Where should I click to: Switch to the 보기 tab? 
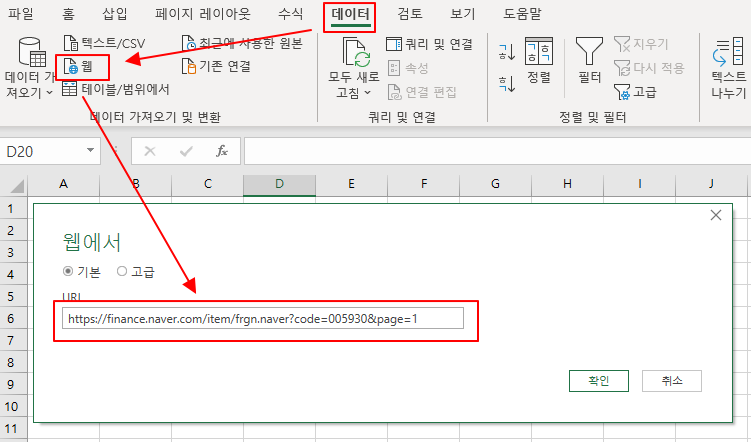463,14
